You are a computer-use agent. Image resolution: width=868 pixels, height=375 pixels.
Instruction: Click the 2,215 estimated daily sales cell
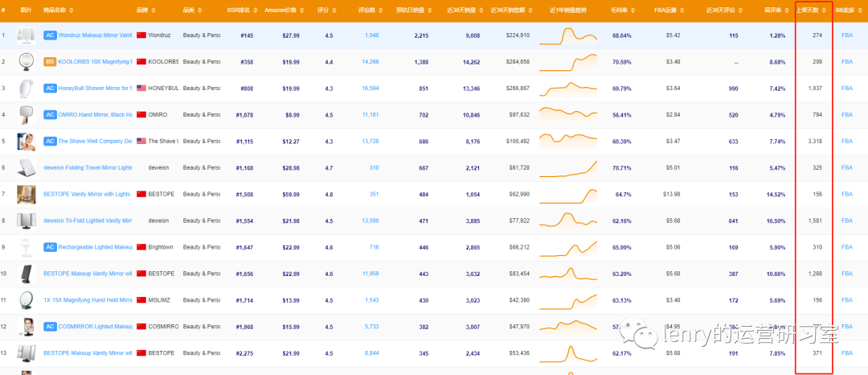[421, 35]
